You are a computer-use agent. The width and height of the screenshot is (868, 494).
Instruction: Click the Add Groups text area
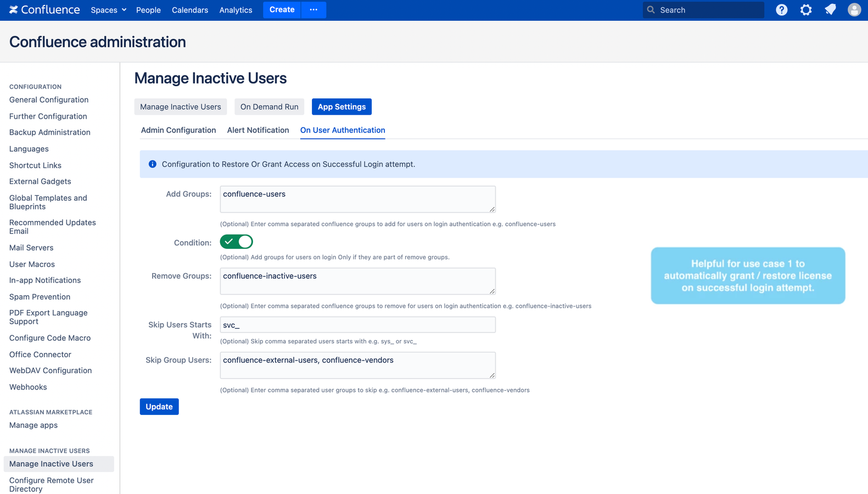[358, 199]
